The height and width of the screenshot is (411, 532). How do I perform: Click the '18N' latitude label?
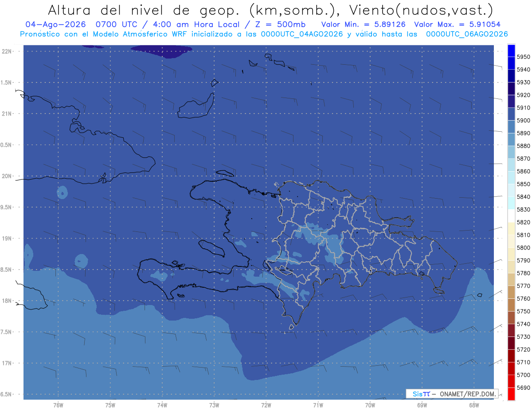point(7,301)
